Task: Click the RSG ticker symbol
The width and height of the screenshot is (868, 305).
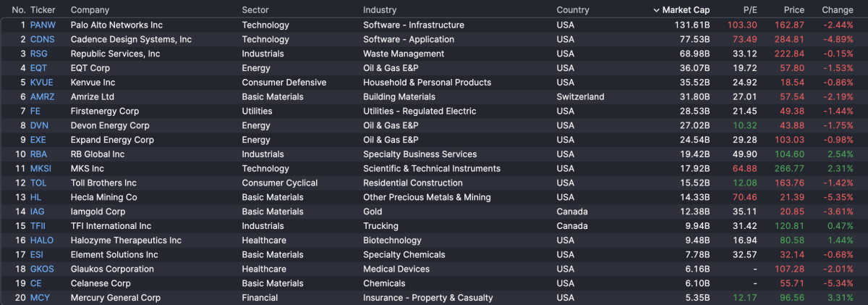Action: pos(39,54)
